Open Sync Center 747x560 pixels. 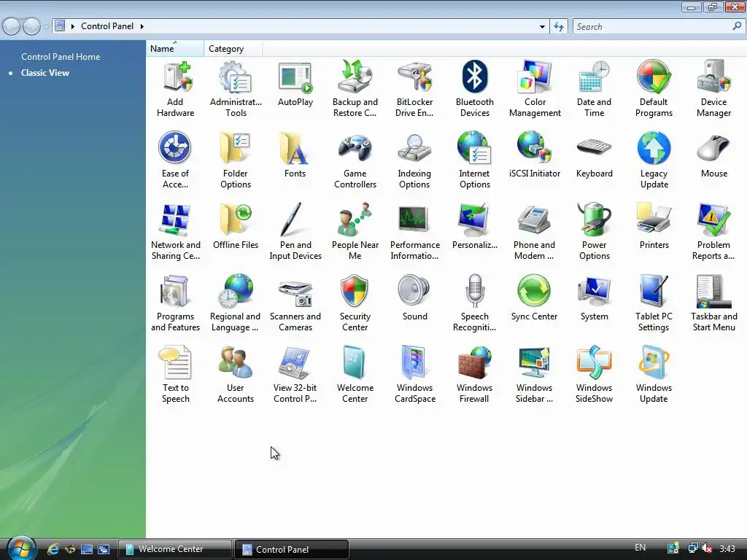[x=534, y=298]
